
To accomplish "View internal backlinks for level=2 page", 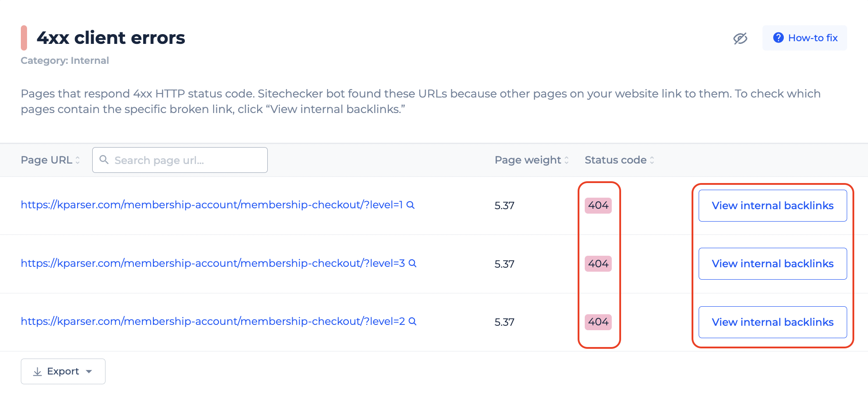I will [773, 322].
